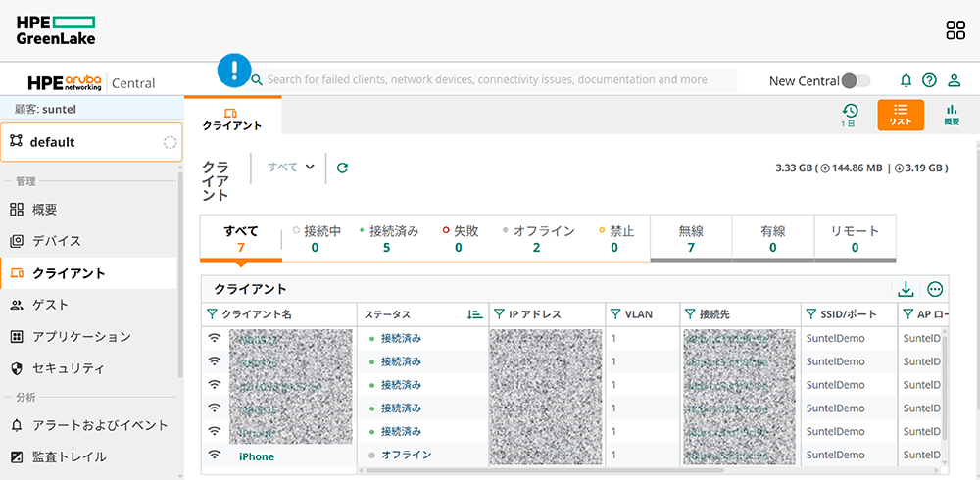Open ゲスト in the sidebar

point(89,305)
